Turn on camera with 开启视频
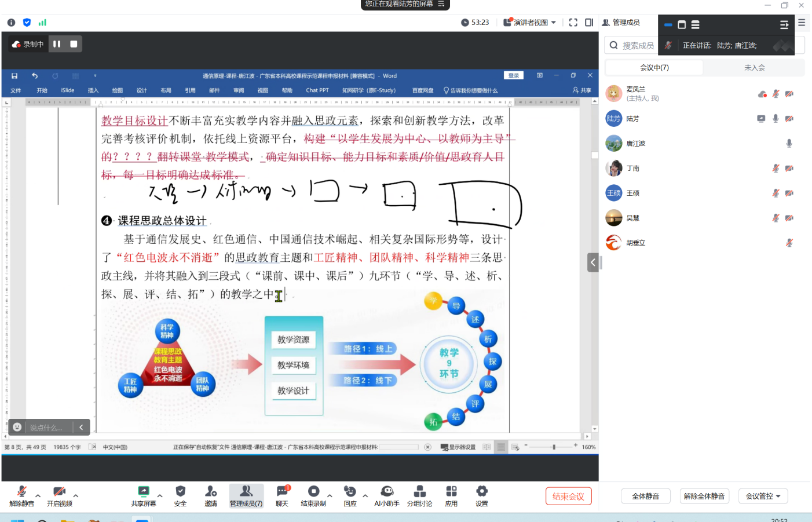The height and width of the screenshot is (522, 812). [x=59, y=495]
